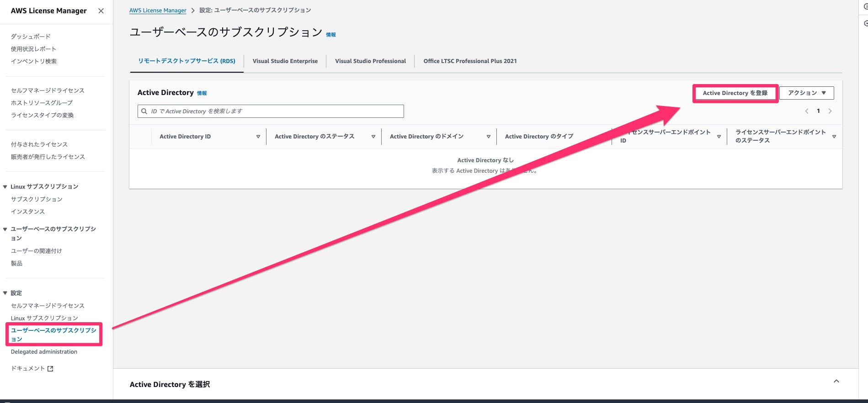Close the AWS License Manager sidebar
This screenshot has height=403, width=868.
pos(101,11)
